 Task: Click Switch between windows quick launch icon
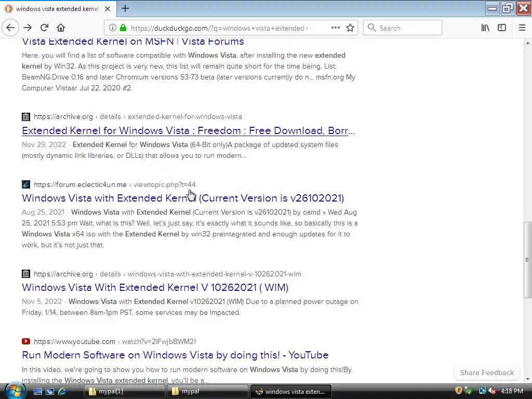50,392
